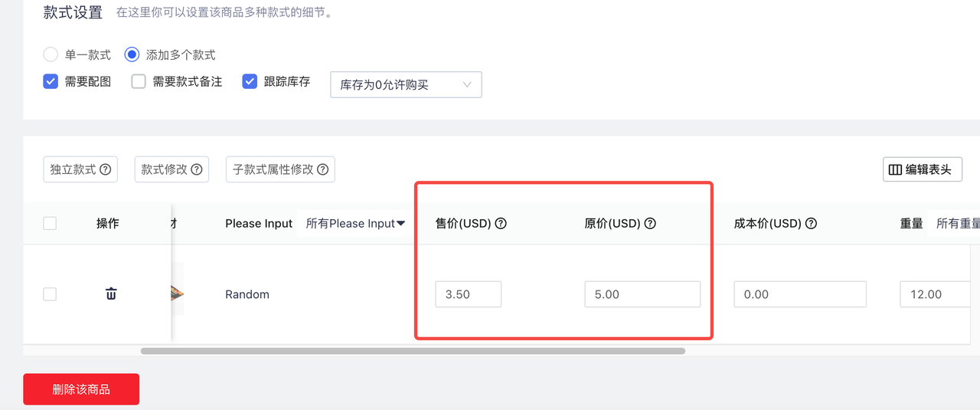Image resolution: width=980 pixels, height=410 pixels.
Task: Click the red 删除该商品 button
Action: pos(81,389)
